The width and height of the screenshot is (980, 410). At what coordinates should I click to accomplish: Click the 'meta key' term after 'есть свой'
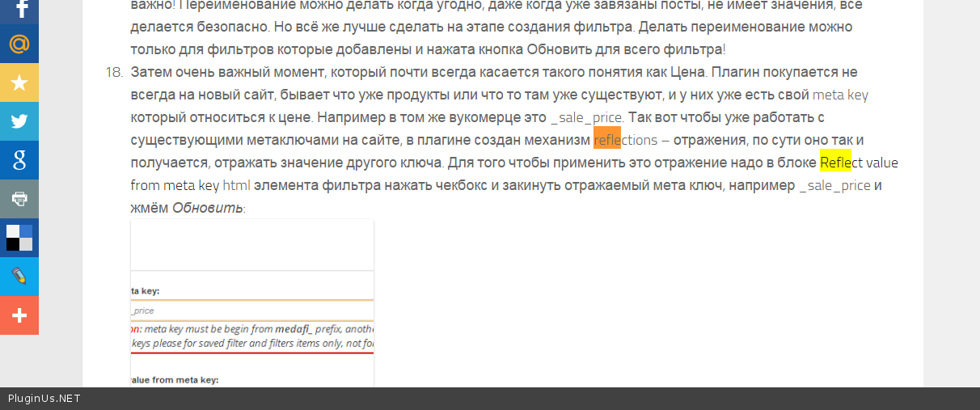coord(840,95)
